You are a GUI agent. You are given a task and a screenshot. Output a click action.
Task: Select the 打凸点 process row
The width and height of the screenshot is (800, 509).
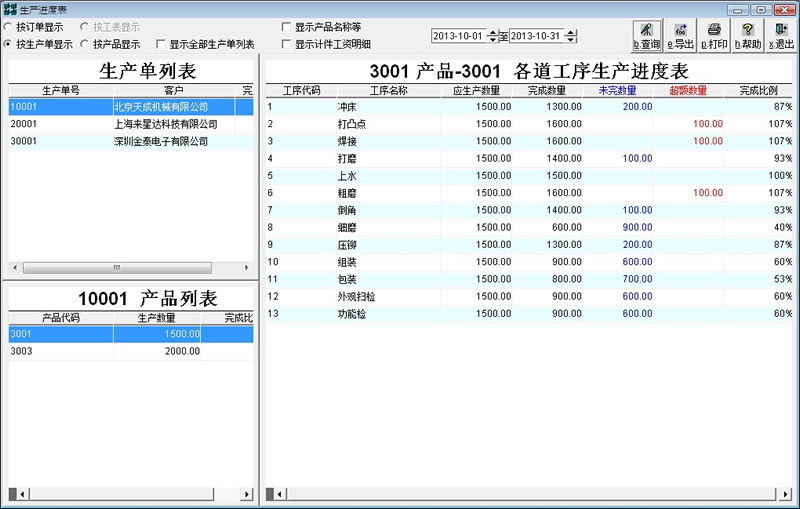(x=529, y=124)
